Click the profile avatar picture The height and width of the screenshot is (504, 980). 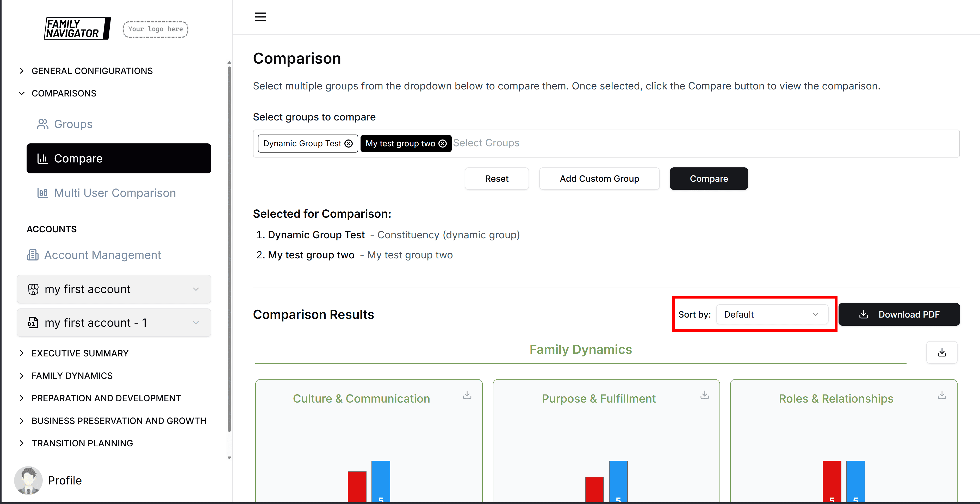[x=28, y=480]
